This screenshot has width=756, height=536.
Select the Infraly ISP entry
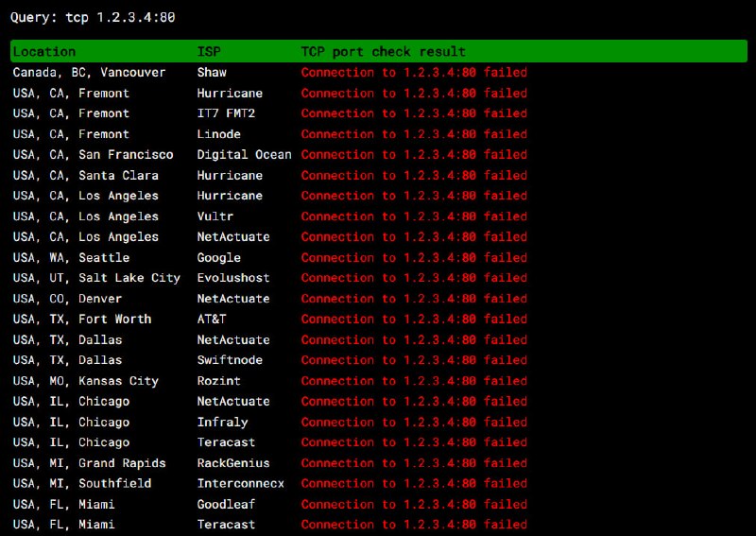pos(222,423)
